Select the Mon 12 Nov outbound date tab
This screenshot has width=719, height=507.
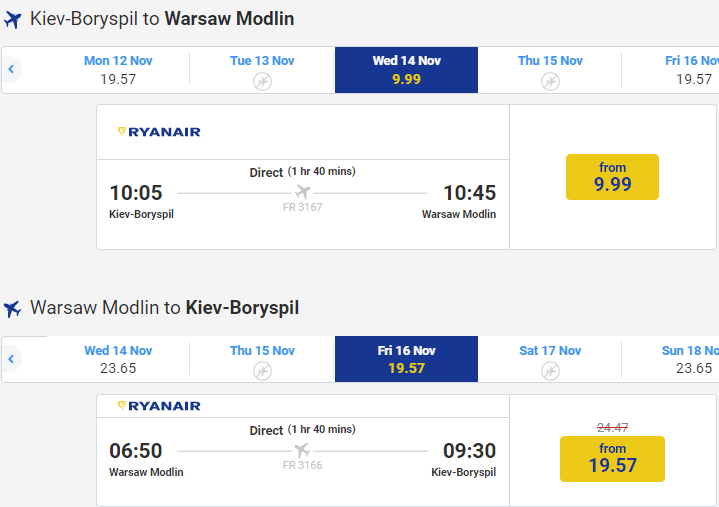click(x=118, y=70)
